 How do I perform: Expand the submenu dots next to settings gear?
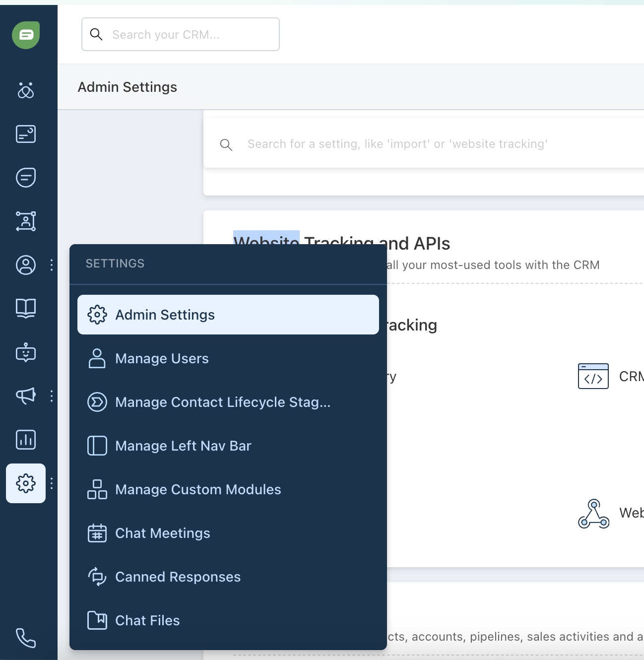(x=52, y=483)
